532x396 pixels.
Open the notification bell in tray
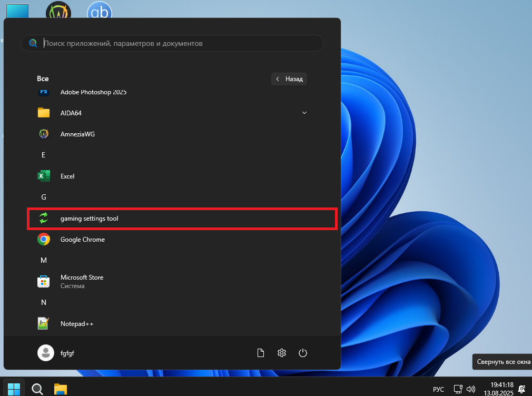point(522,389)
